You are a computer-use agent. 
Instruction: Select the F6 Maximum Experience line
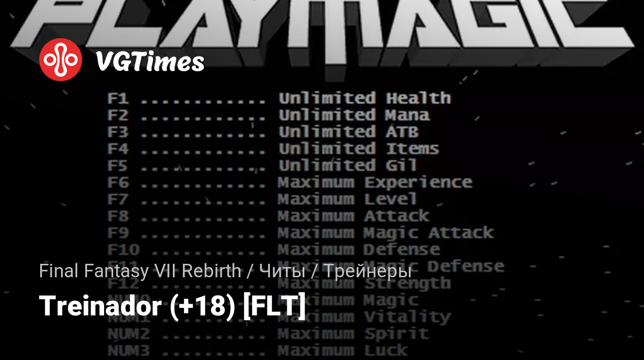(290, 182)
